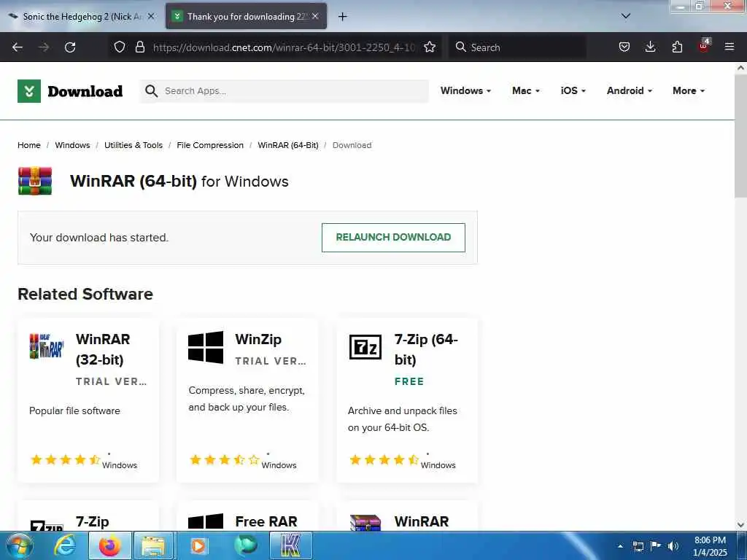
Task: Launch Internet Explorer from the taskbar
Action: coord(65,545)
